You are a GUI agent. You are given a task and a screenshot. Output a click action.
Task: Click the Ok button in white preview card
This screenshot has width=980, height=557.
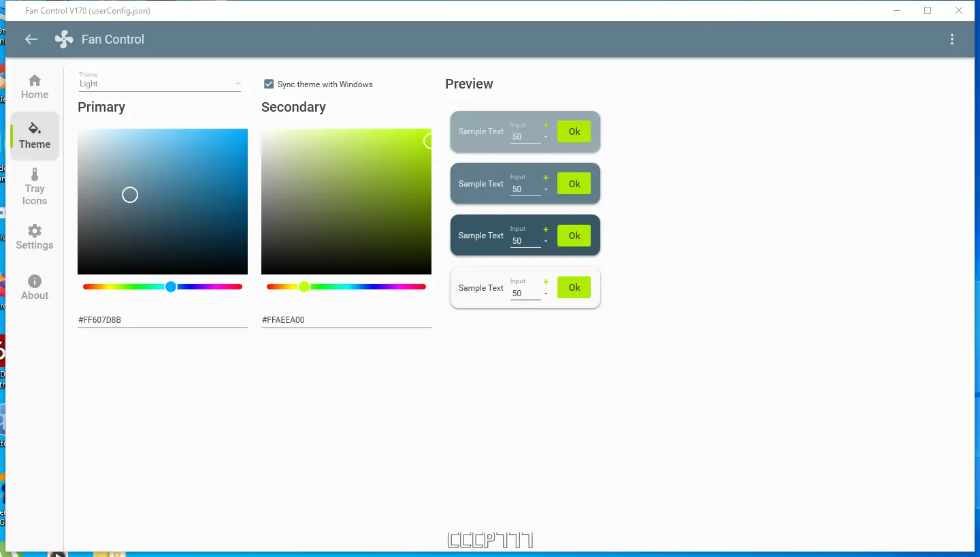[574, 287]
